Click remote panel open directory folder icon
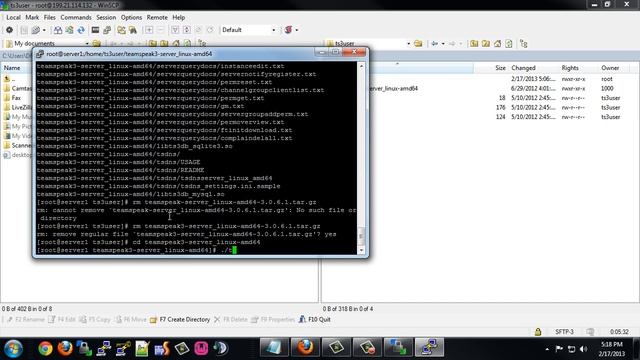Screen dimensions: 640x360 [418, 43]
